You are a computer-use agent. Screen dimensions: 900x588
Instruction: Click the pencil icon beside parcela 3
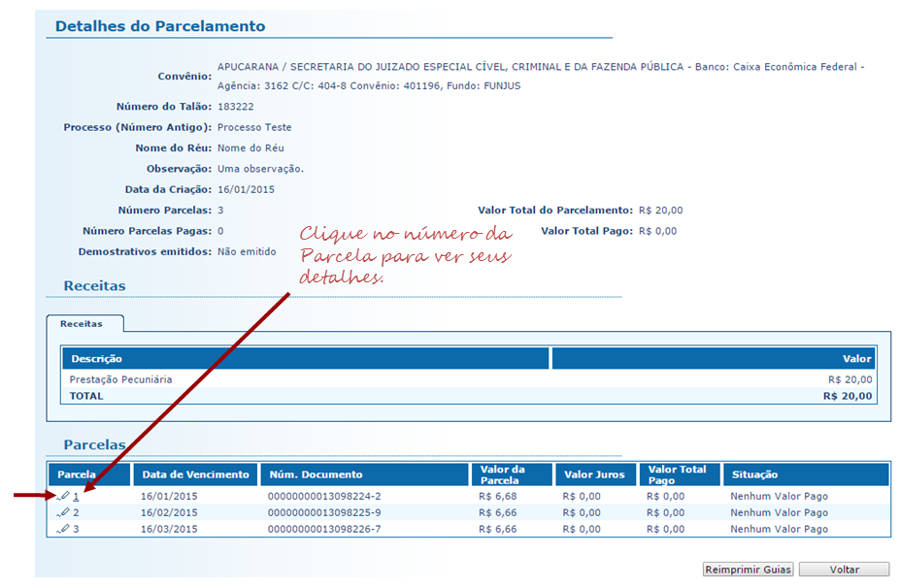(x=63, y=529)
